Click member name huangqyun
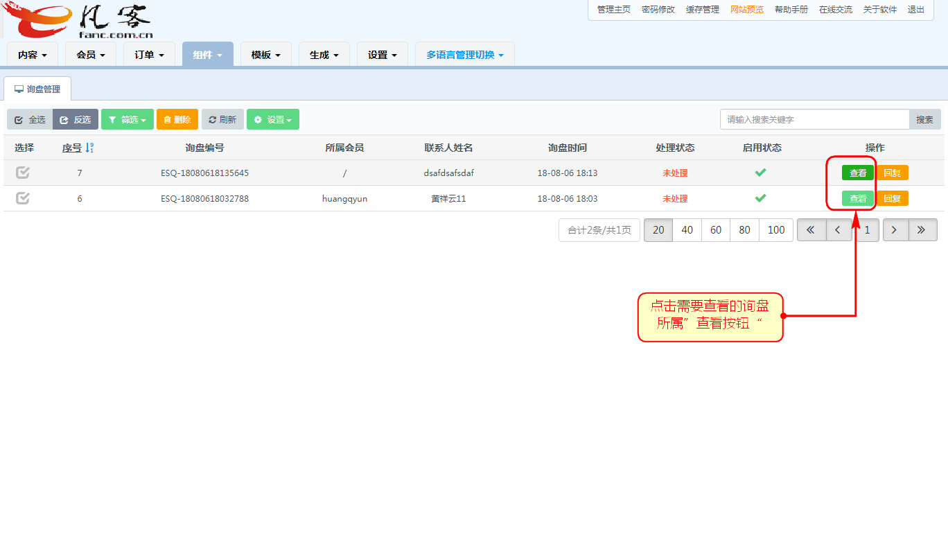The width and height of the screenshot is (948, 560). coord(344,199)
